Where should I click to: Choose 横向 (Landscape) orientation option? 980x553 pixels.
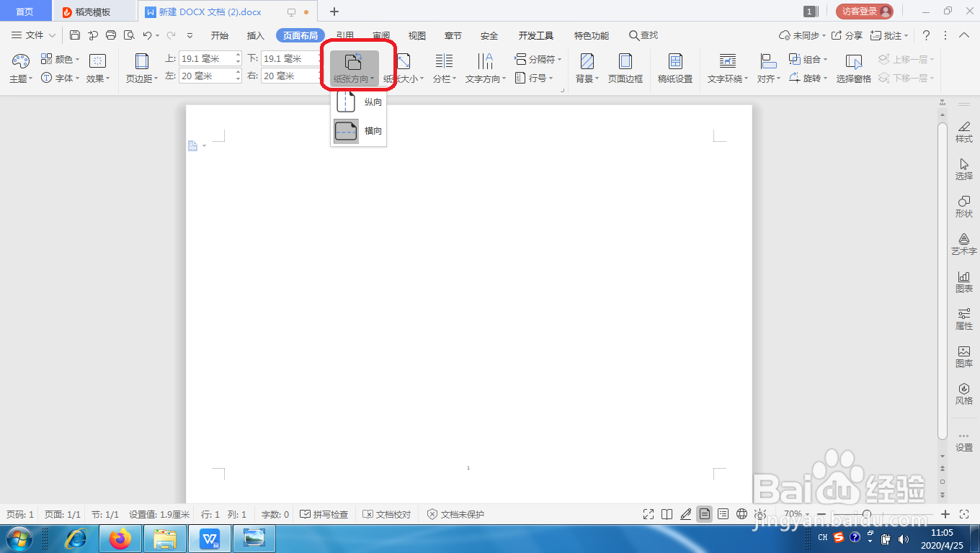coord(359,131)
